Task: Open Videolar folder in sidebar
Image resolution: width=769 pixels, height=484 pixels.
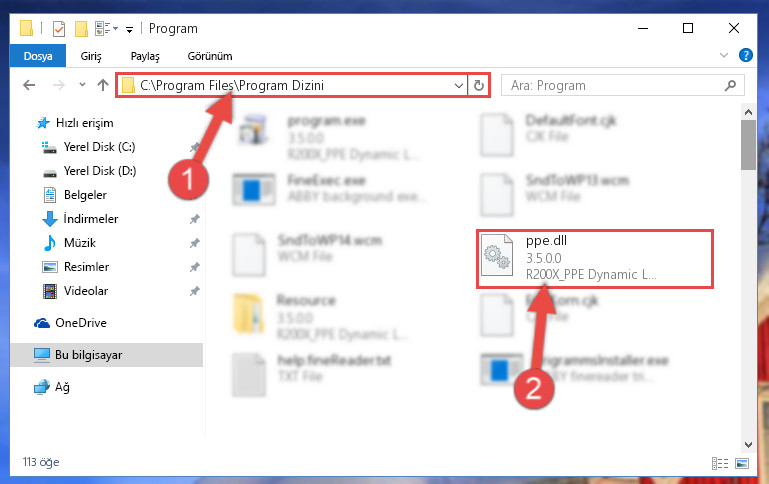Action: click(x=86, y=291)
